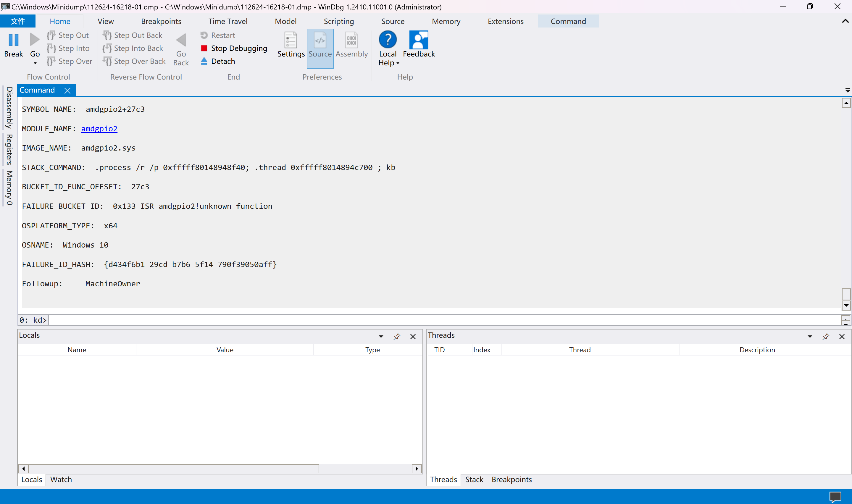The height and width of the screenshot is (504, 852).
Task: Follow the amdgpio2 module link
Action: coord(99,129)
